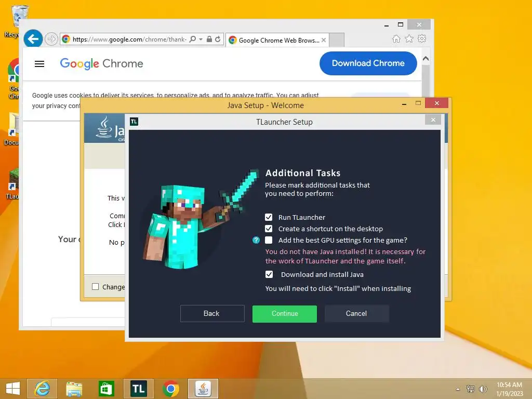Viewport: 532px width, 399px height.
Task: Click the volume speaker tray icon
Action: pos(483,389)
